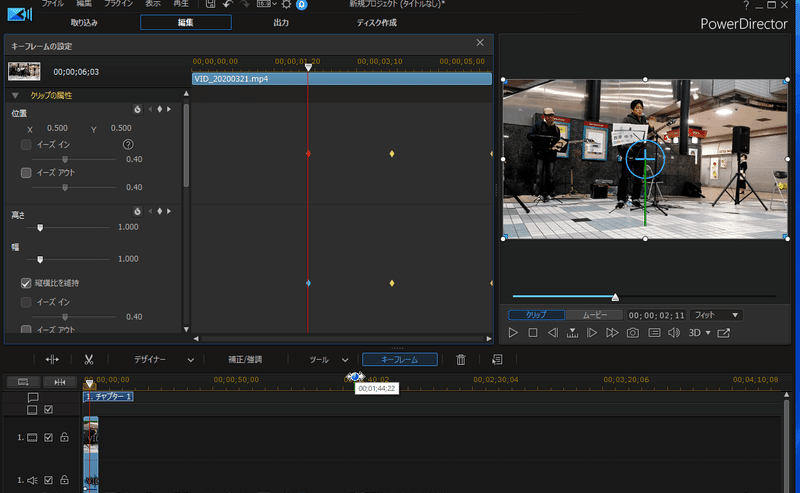
Task: Adjust the 高さ slider handle
Action: (40, 228)
